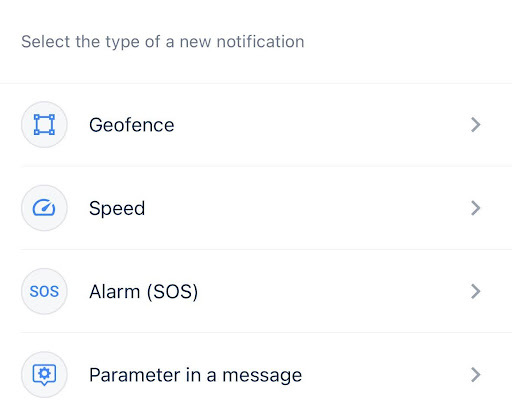The image size is (512, 415).
Task: Click the Parameter in a message gear icon
Action: 44,375
